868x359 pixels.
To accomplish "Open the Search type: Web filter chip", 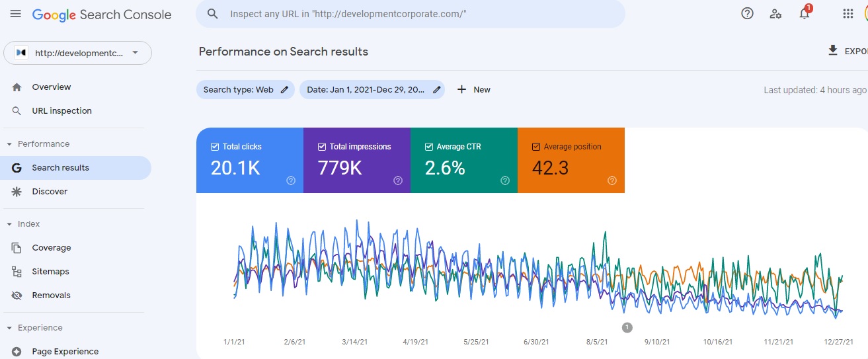I will point(246,90).
